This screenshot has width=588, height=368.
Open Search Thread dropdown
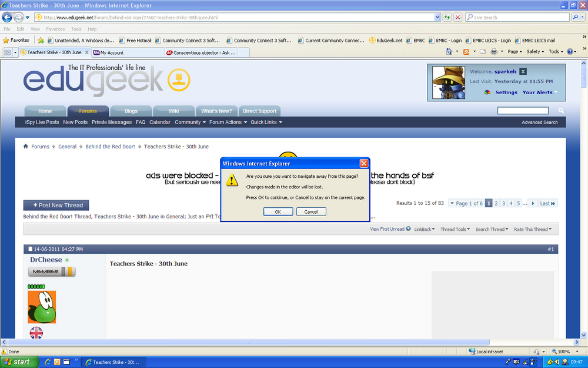[492, 230]
